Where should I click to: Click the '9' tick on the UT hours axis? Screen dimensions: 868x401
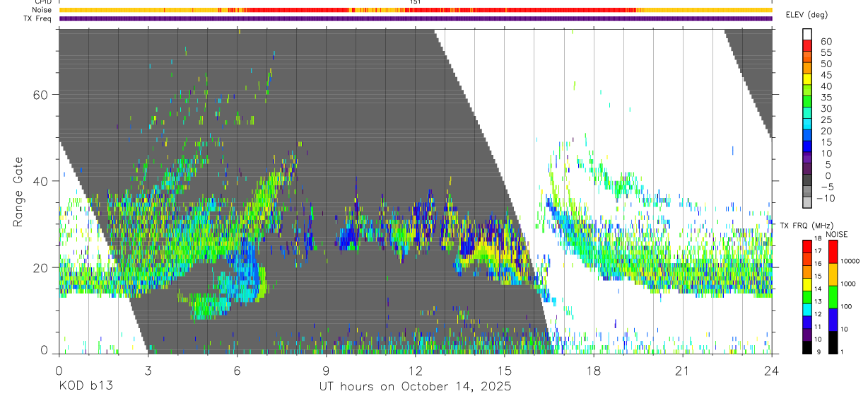tap(326, 370)
